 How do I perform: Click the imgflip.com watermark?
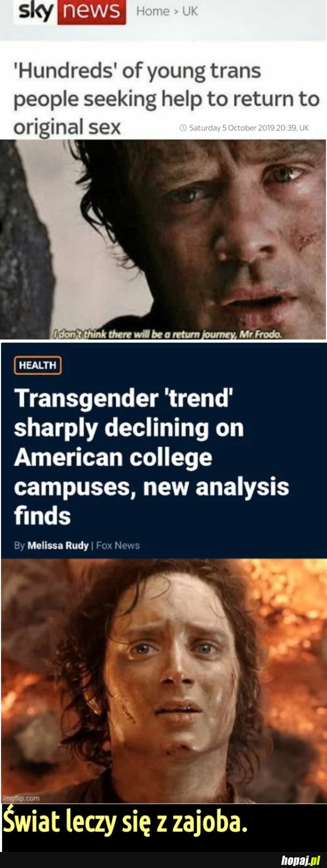click(x=14, y=798)
